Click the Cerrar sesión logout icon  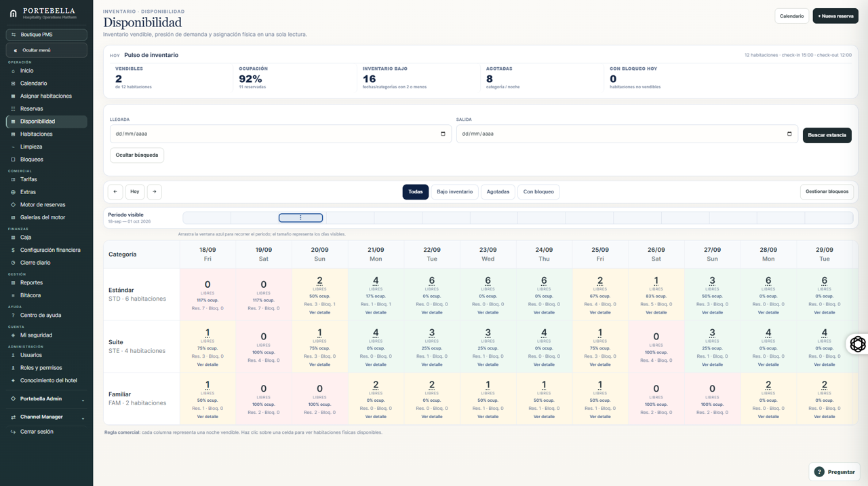click(13, 432)
